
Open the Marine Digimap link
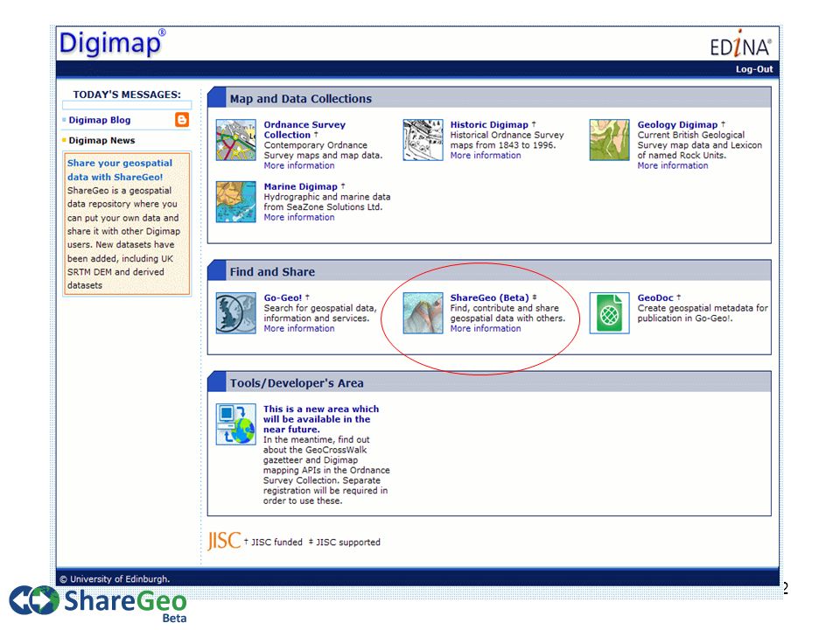click(x=300, y=186)
